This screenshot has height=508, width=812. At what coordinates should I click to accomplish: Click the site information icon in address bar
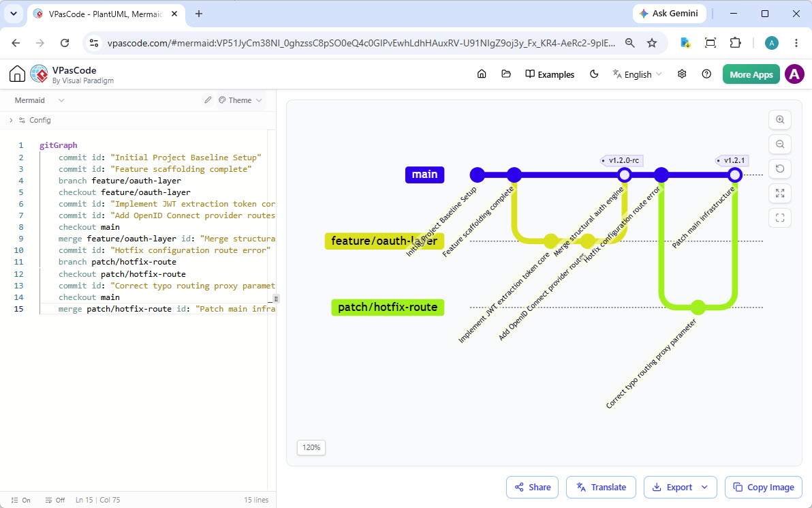pyautogui.click(x=94, y=43)
